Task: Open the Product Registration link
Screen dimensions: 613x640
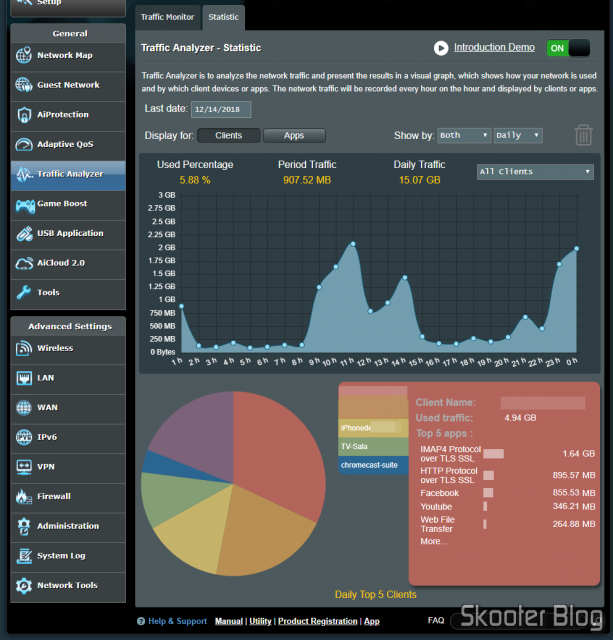Action: [318, 621]
